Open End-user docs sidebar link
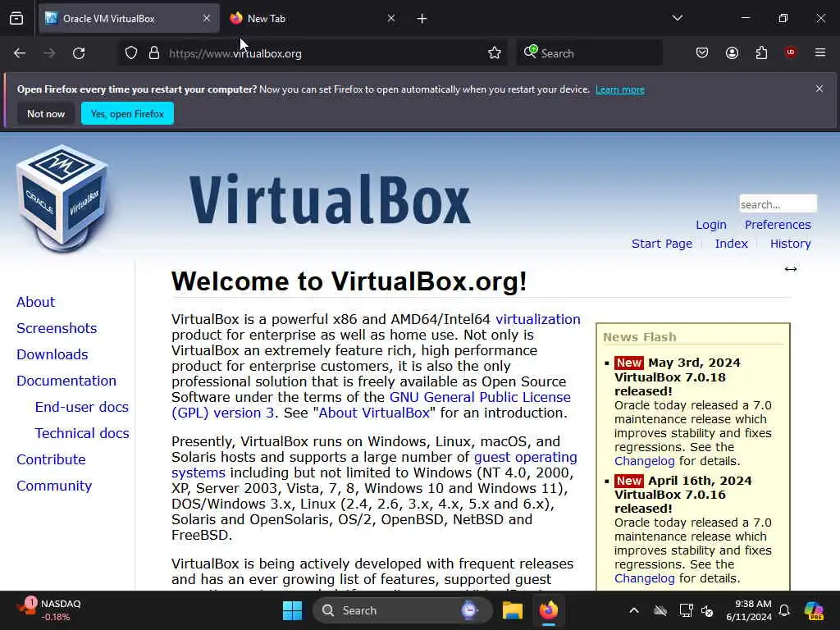 [x=82, y=407]
